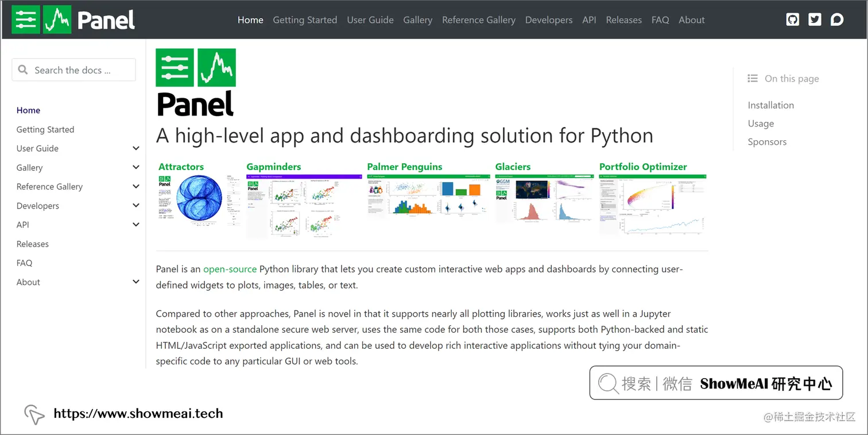This screenshot has width=868, height=435.
Task: Open Reference Gallery in sidebar
Action: pyautogui.click(x=49, y=187)
